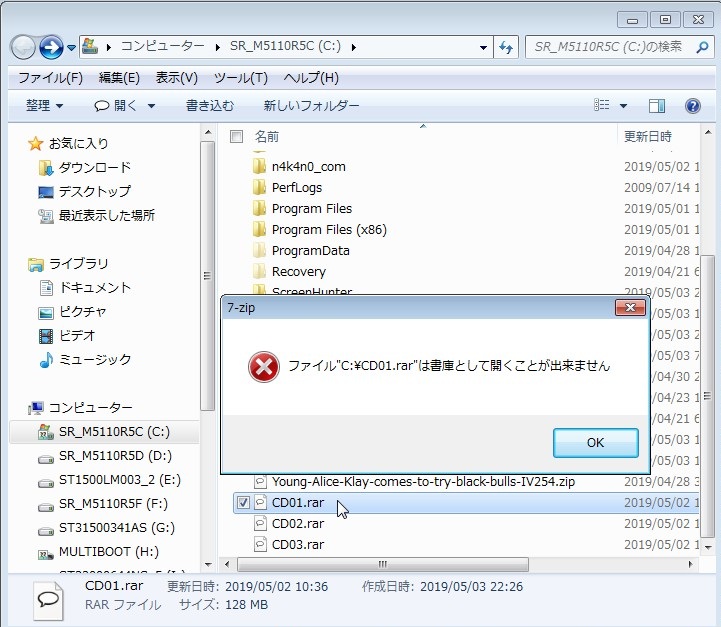Viewport: 721px width, 627px height.
Task: Open recent pages dropdown beside navigation arrows
Action: coord(71,47)
